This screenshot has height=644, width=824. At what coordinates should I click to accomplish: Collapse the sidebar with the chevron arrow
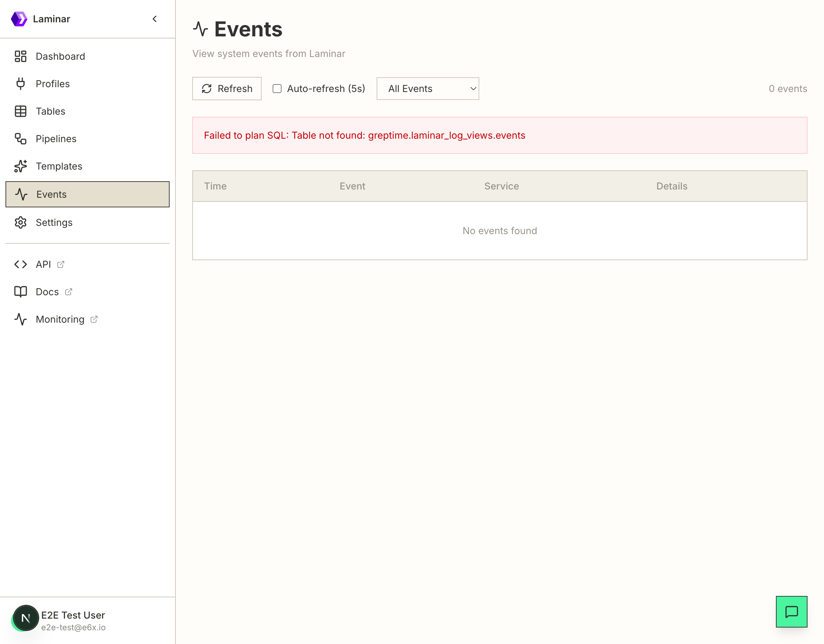tap(154, 19)
